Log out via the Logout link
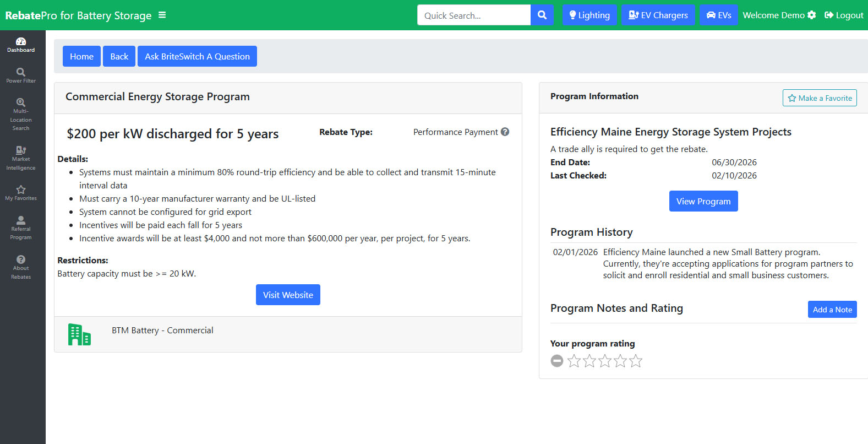 (x=844, y=15)
